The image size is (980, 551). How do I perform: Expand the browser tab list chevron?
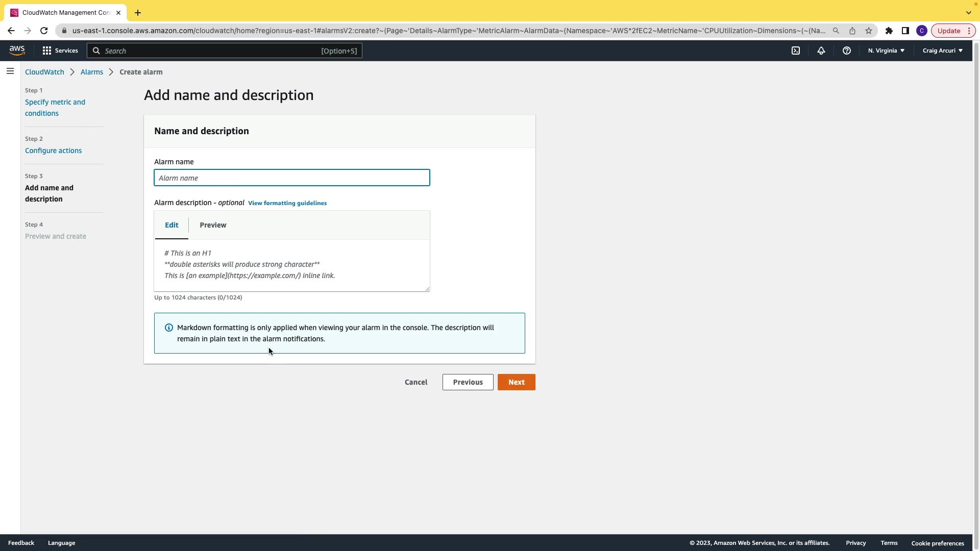point(968,12)
